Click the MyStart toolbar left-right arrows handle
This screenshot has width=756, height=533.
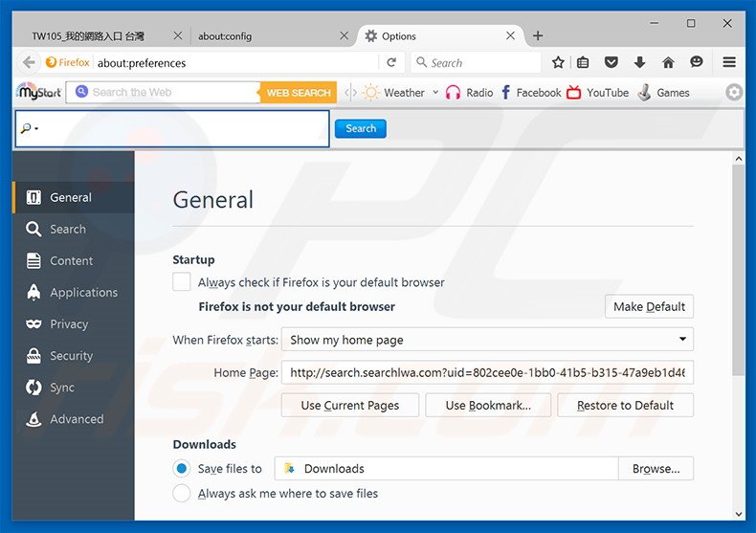(x=351, y=93)
